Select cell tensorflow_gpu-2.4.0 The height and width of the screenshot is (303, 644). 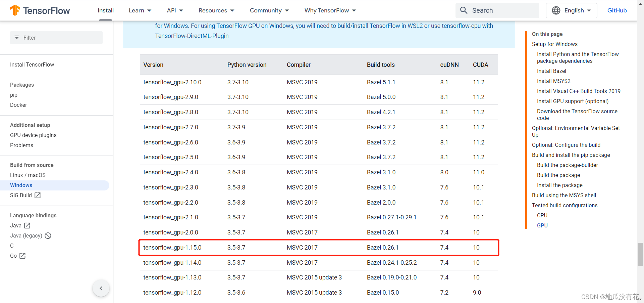point(171,172)
